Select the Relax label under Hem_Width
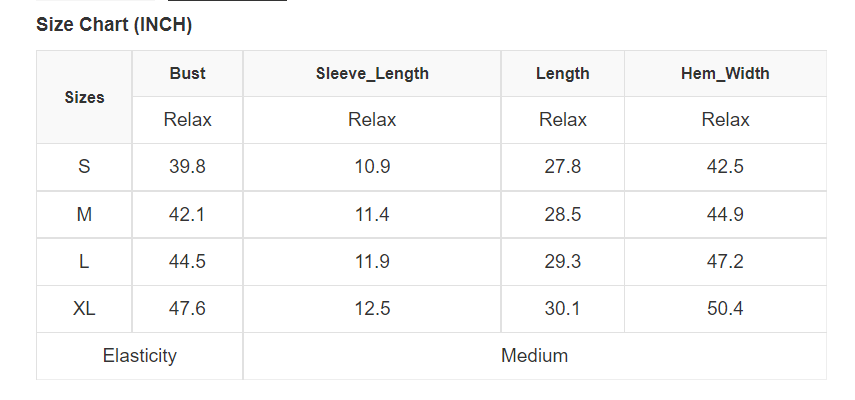This screenshot has height=400, width=855. pos(725,120)
